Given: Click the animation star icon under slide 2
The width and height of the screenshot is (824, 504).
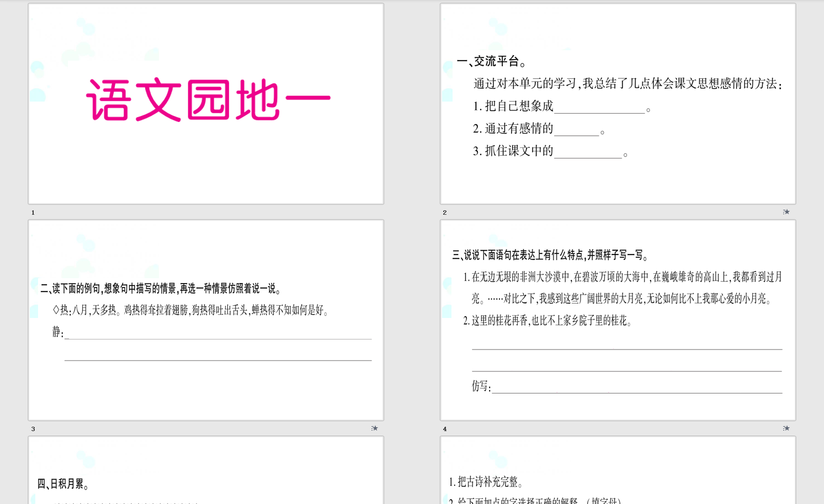Looking at the screenshot, I should point(786,212).
